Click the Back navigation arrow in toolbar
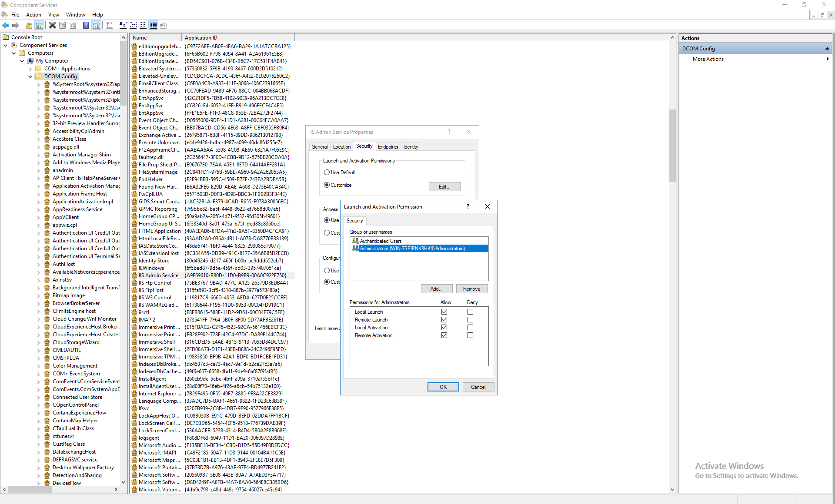 pos(6,25)
